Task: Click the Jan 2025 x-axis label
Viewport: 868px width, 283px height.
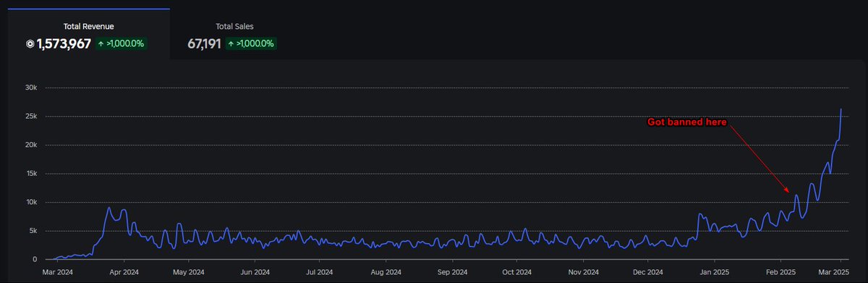Action: tap(714, 273)
